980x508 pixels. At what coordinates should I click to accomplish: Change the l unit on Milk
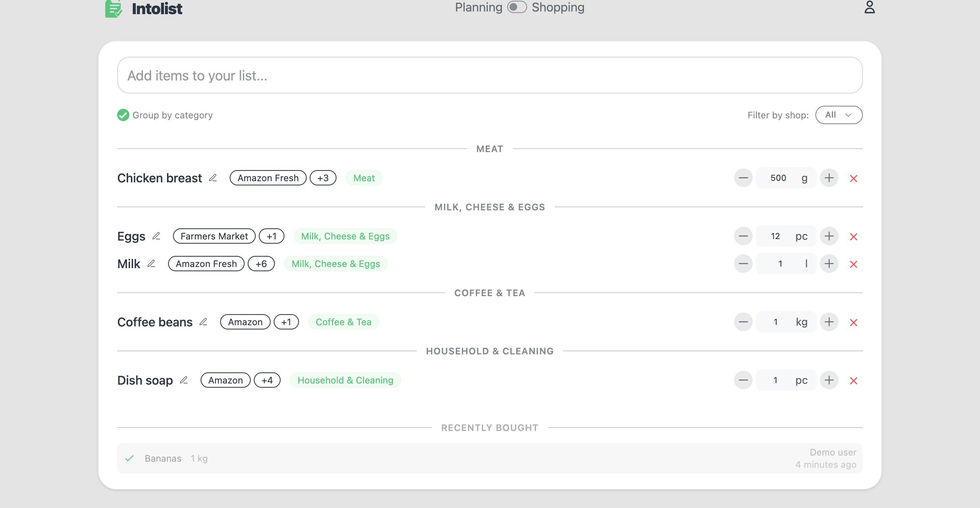(806, 264)
